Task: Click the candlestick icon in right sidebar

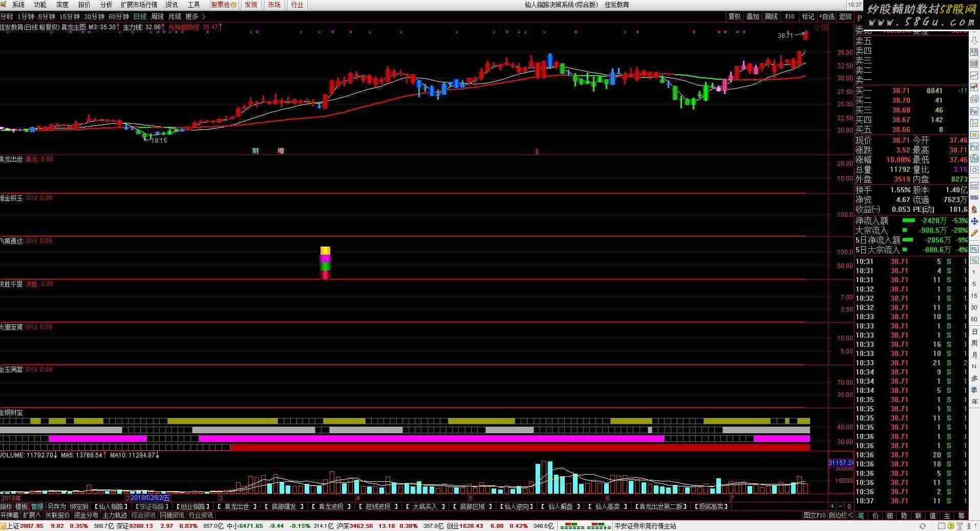Action: [974, 87]
